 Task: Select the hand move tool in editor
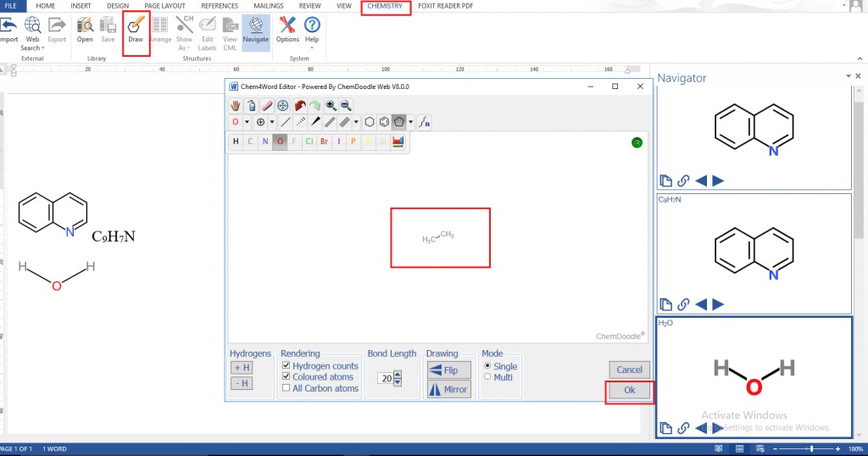click(236, 105)
